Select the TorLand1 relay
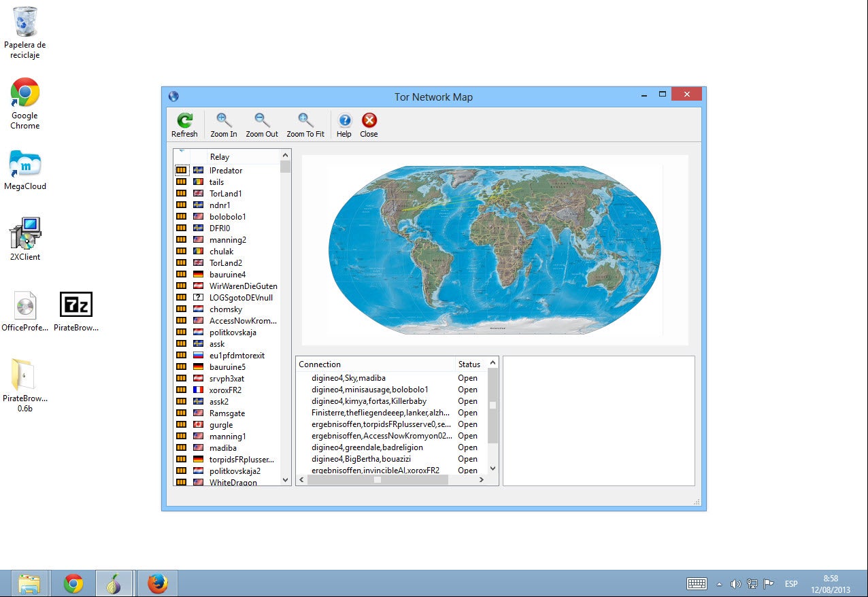Screen dimensions: 868x597 point(226,194)
